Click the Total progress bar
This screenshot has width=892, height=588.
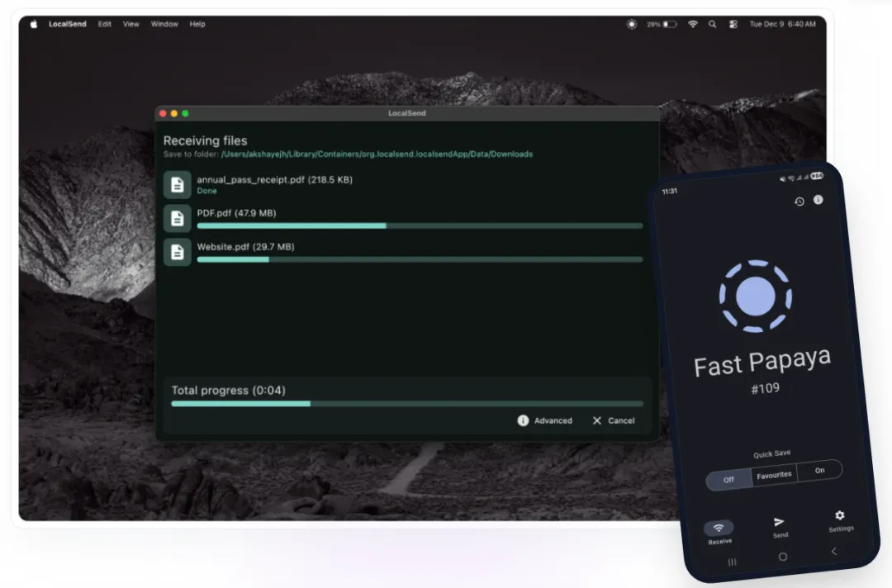click(407, 404)
